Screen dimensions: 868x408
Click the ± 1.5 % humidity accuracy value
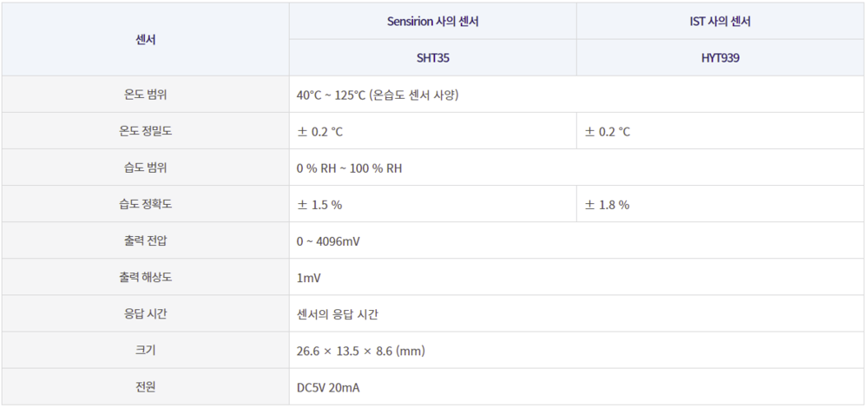pyautogui.click(x=319, y=205)
